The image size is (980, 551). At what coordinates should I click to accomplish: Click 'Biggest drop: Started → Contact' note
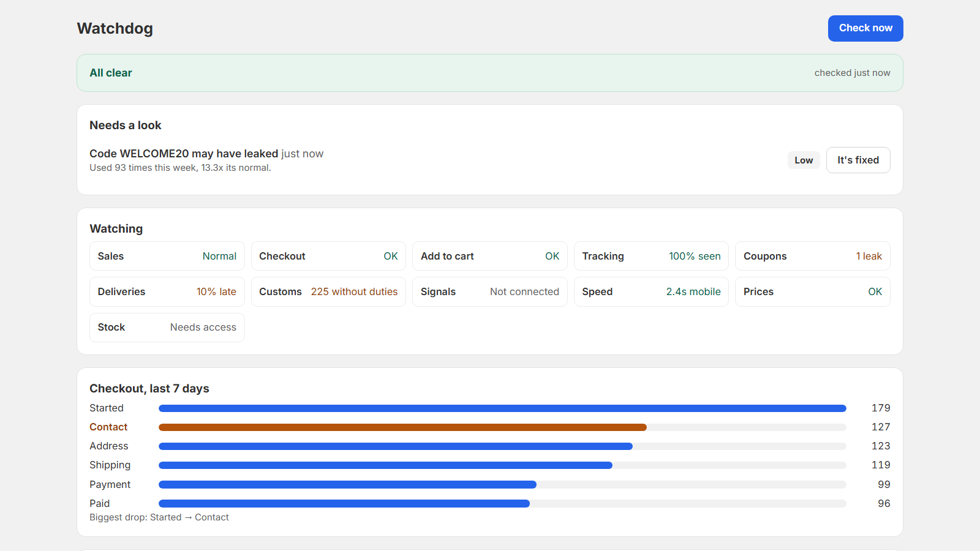click(x=159, y=517)
